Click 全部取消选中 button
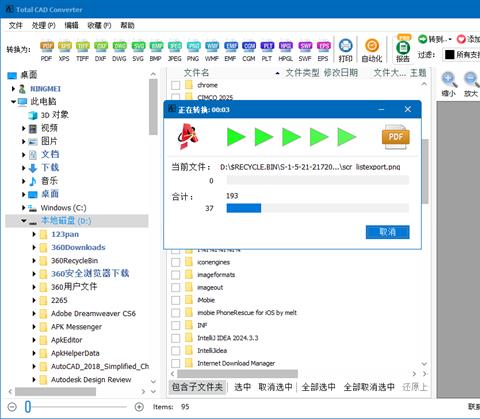Image resolution: width=480 pixels, height=419 pixels. [x=369, y=387]
